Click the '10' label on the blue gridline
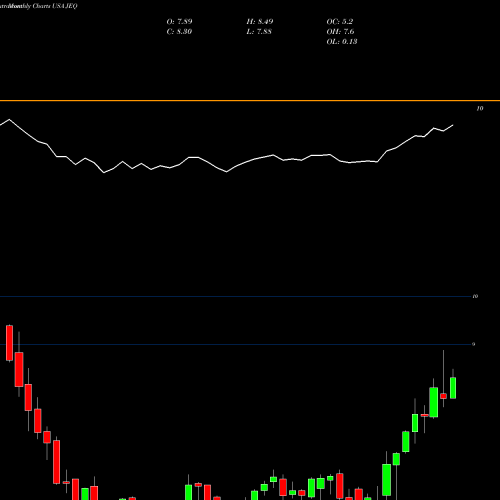 point(475,296)
